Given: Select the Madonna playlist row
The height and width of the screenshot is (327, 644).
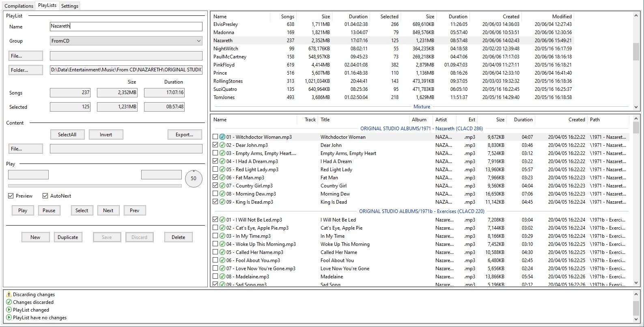Looking at the screenshot, I should (392, 32).
